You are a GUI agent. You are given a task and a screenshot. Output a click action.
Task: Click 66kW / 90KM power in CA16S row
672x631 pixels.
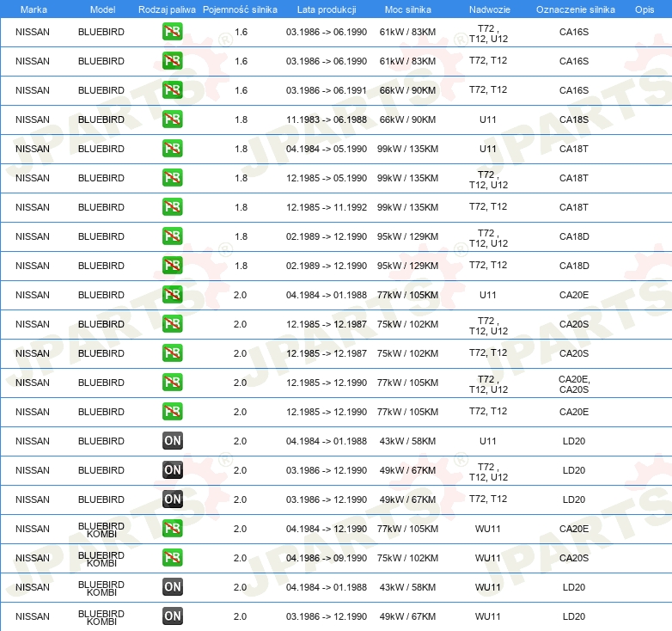point(407,90)
